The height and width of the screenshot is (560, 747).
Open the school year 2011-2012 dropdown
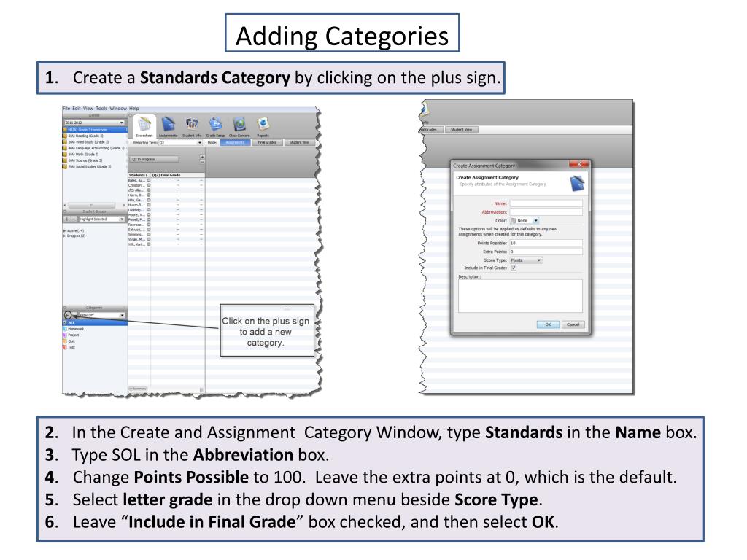(94, 122)
